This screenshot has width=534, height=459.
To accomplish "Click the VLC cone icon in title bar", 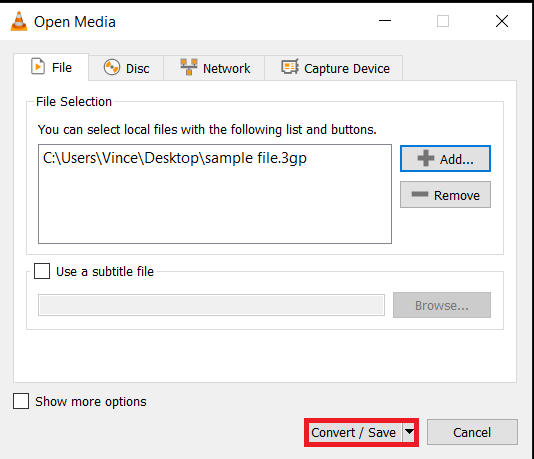I will (19, 21).
